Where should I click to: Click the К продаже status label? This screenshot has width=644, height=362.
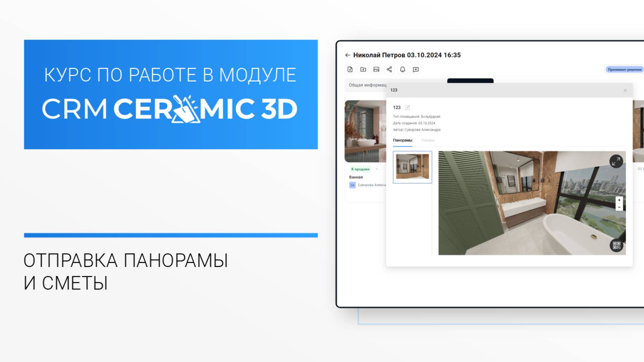(360, 169)
